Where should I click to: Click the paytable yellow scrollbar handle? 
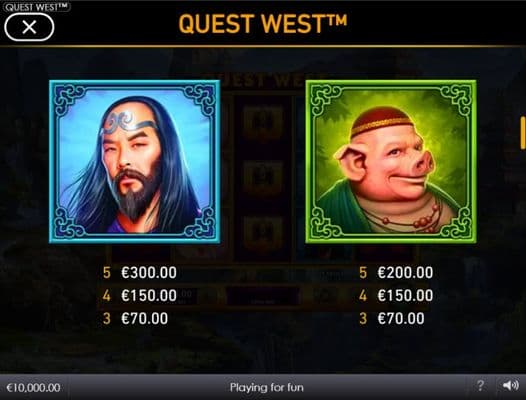pyautogui.click(x=523, y=133)
